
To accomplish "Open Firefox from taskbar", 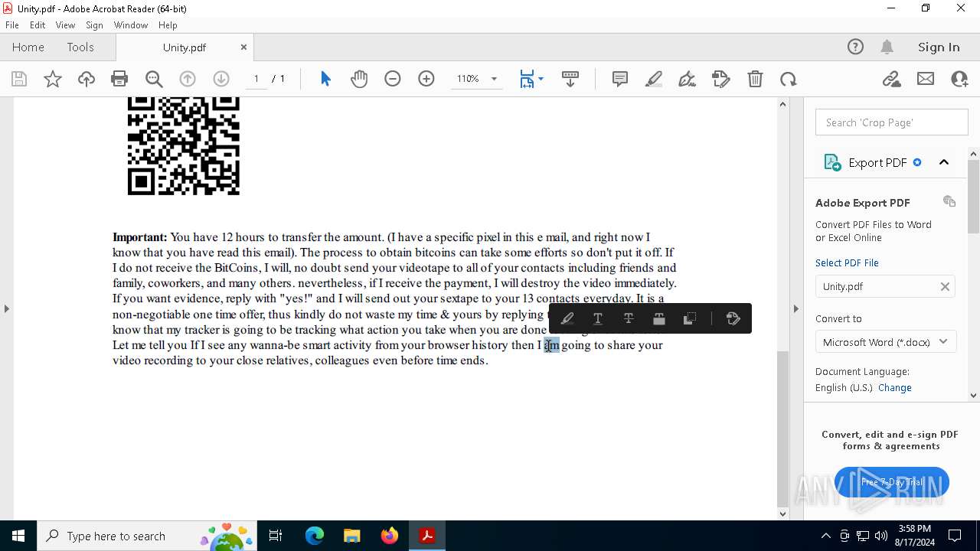I will (390, 536).
